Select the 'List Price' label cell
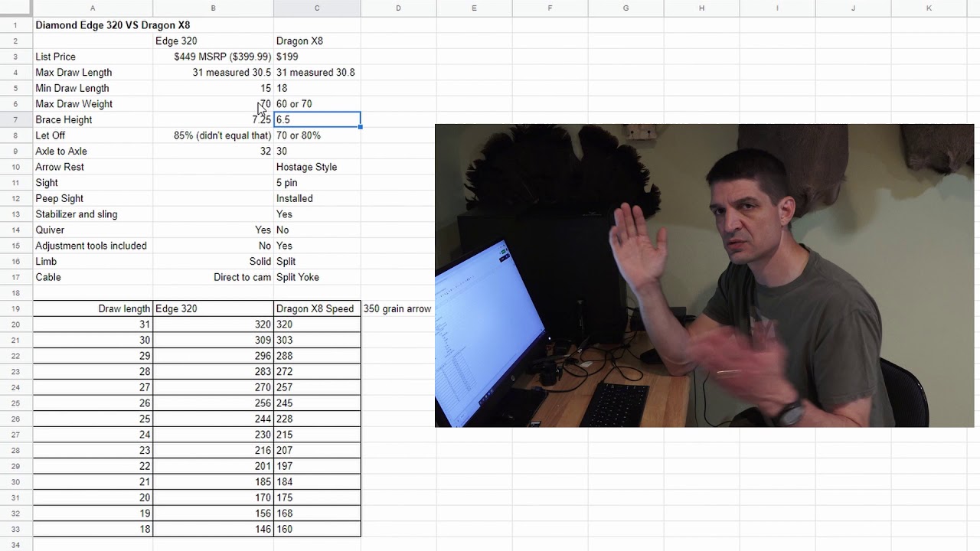Viewport: 980px width, 551px height. pos(93,57)
